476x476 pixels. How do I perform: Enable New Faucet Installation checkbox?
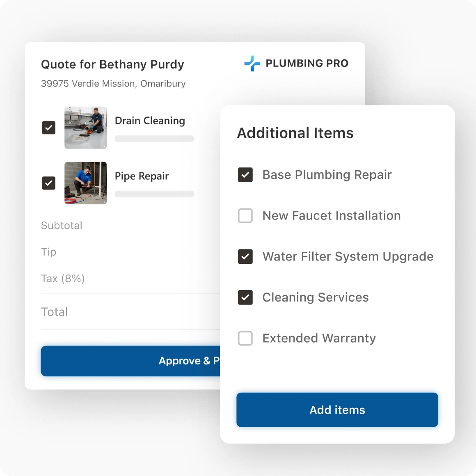245,215
